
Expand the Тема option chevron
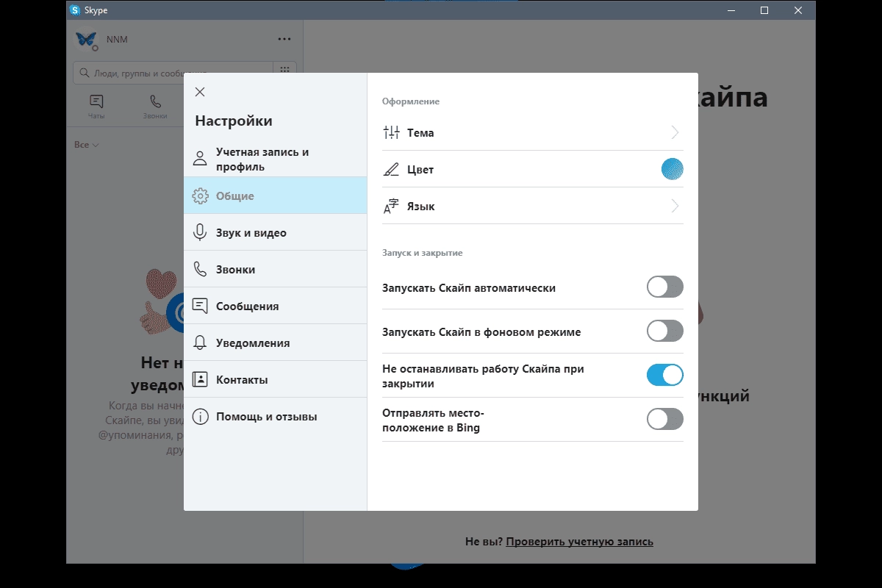click(x=675, y=132)
